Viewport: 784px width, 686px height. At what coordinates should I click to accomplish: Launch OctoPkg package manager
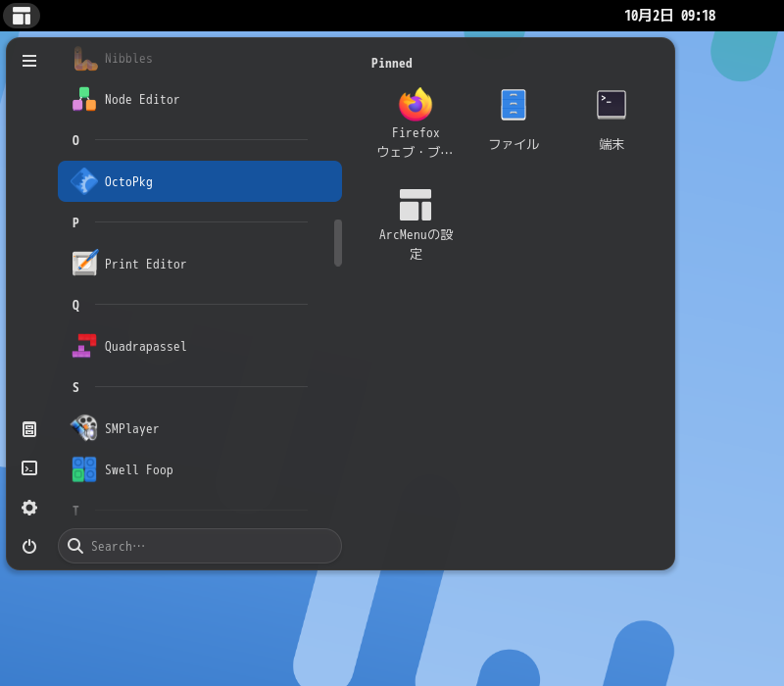click(200, 181)
